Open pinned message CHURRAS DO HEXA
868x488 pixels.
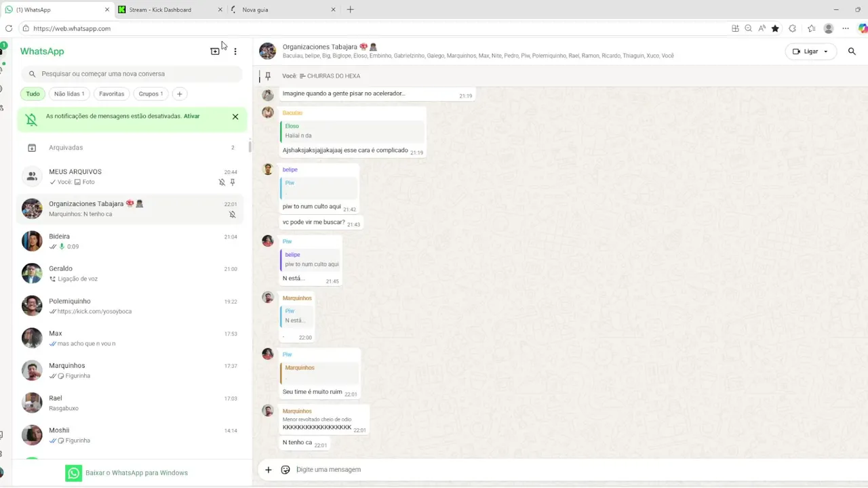[334, 76]
